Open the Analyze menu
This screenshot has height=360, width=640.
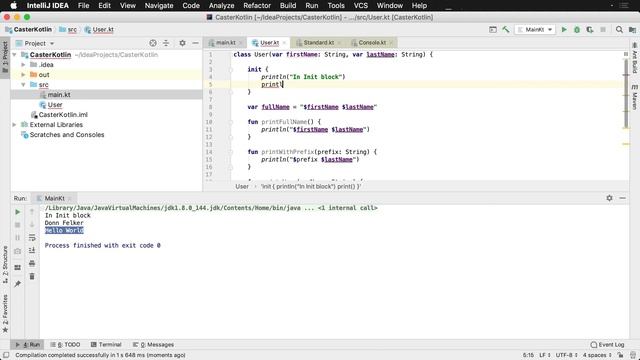221,6
